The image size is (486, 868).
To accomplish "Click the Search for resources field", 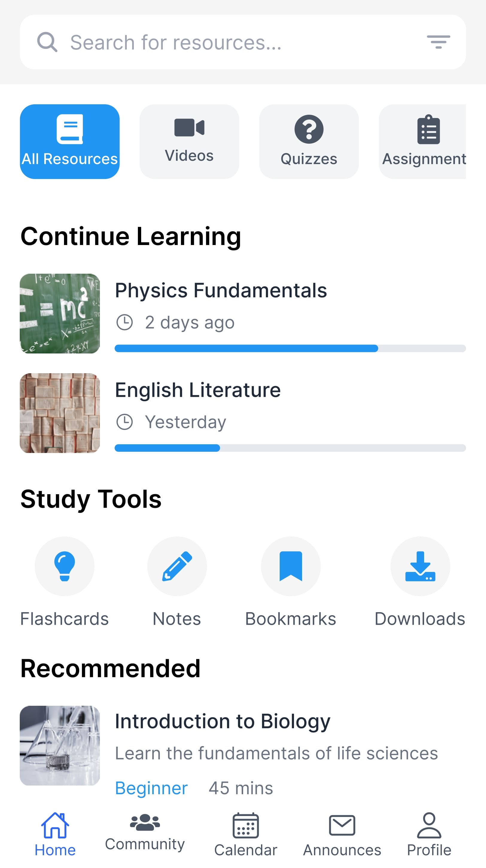I will [x=236, y=42].
